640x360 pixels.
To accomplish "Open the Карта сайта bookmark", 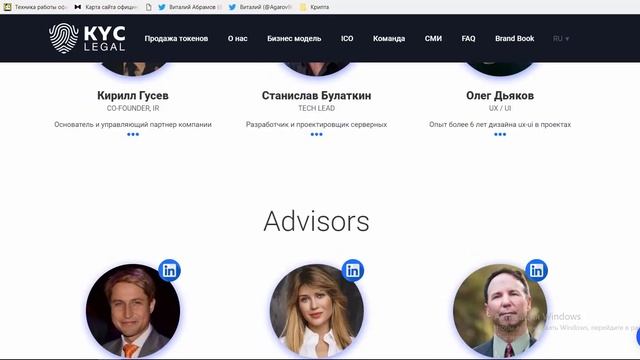I will (106, 7).
